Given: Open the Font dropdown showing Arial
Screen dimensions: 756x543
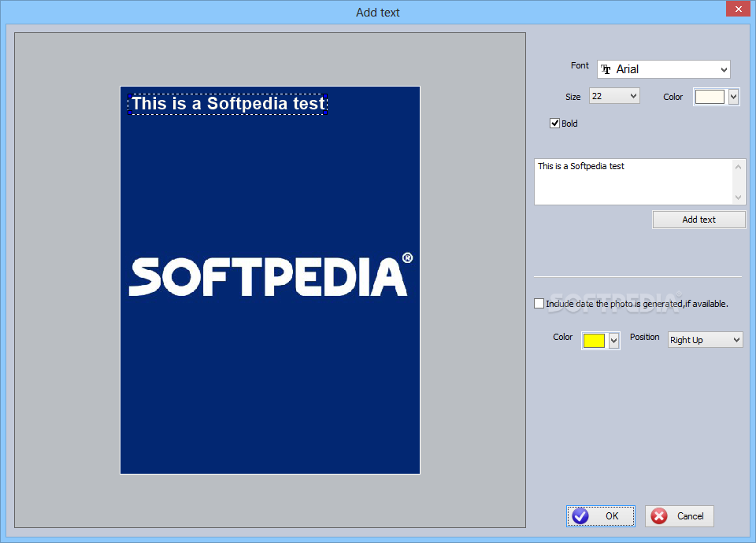Looking at the screenshot, I should pyautogui.click(x=663, y=69).
